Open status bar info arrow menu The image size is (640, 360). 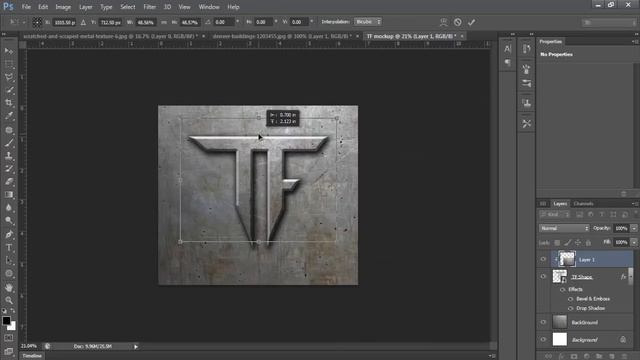click(136, 347)
